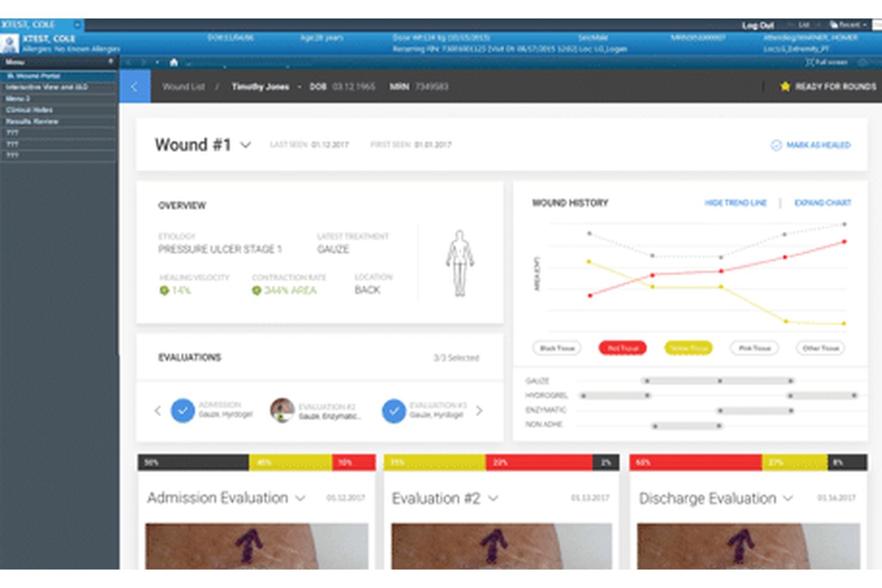
Task: Click the Full screen icon
Action: click(810, 62)
